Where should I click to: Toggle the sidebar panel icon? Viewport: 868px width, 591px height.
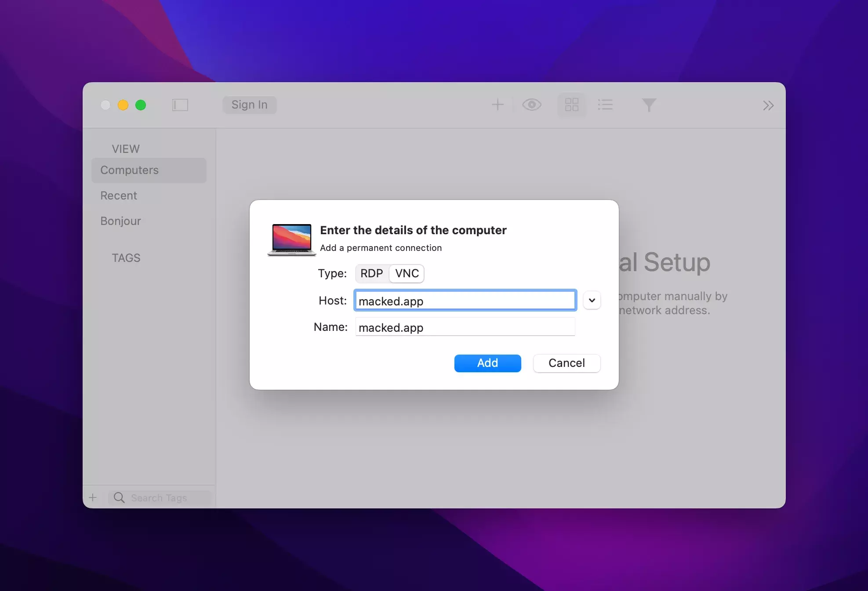click(180, 105)
